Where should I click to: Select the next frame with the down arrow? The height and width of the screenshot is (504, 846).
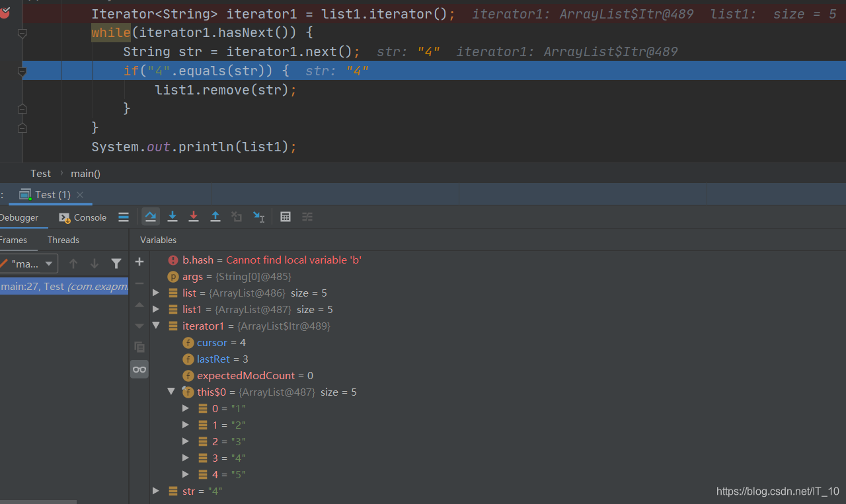95,264
